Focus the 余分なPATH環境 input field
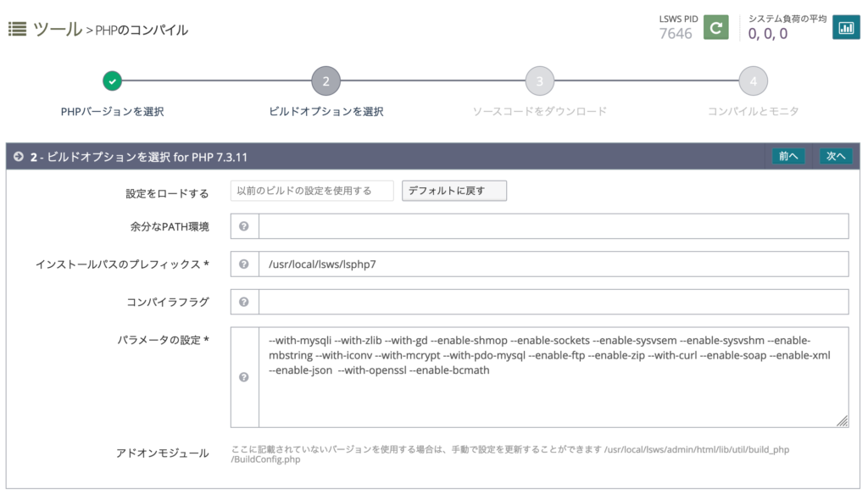 554,226
